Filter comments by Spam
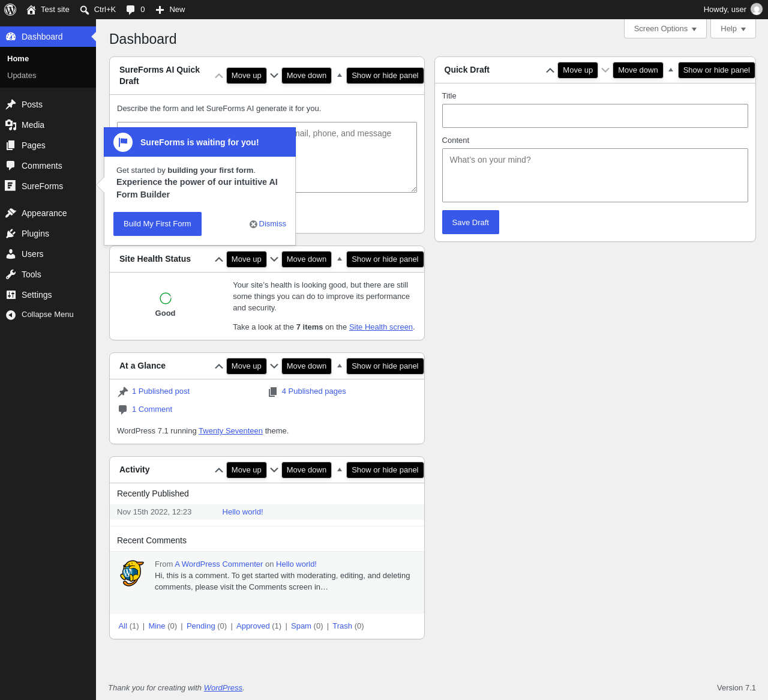 pos(301,626)
